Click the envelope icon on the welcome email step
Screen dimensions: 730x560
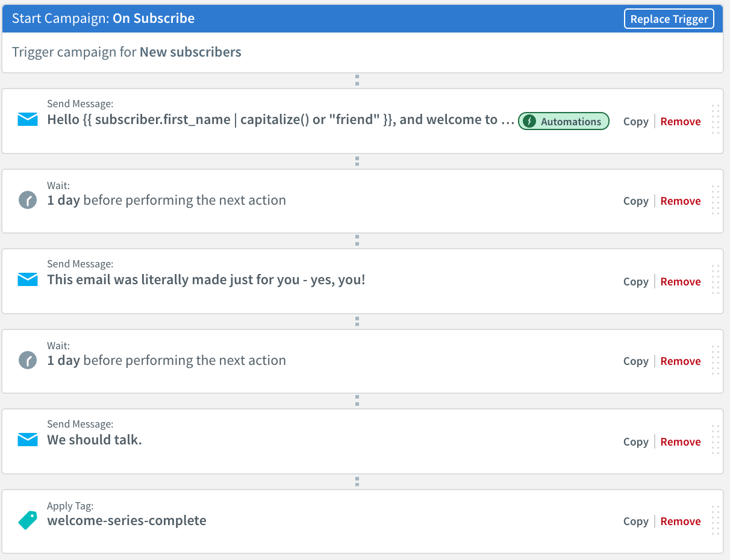coord(28,119)
